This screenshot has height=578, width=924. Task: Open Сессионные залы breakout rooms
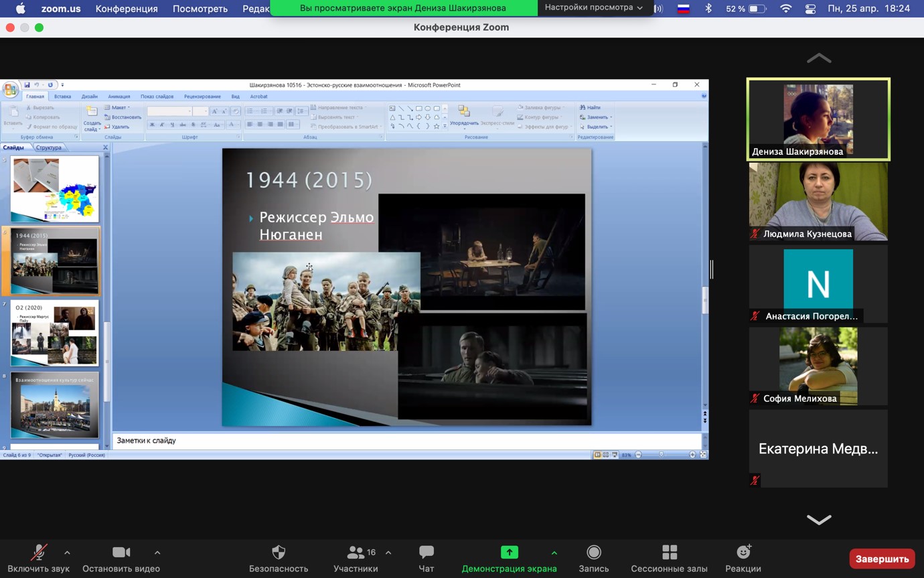point(669,559)
